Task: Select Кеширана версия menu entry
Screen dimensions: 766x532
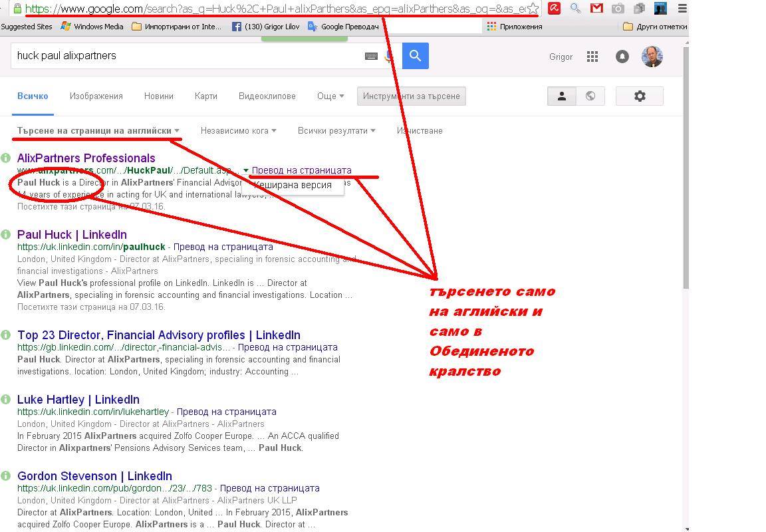Action: tap(293, 185)
